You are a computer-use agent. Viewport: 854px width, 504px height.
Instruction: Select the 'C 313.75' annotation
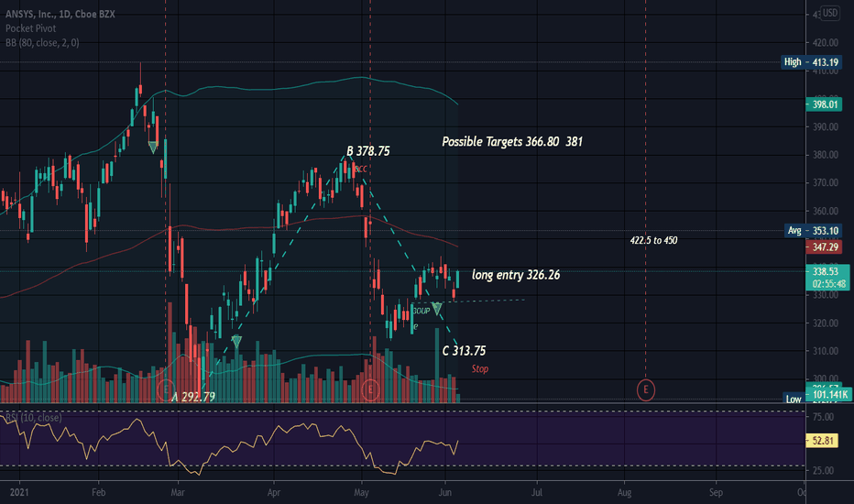464,351
